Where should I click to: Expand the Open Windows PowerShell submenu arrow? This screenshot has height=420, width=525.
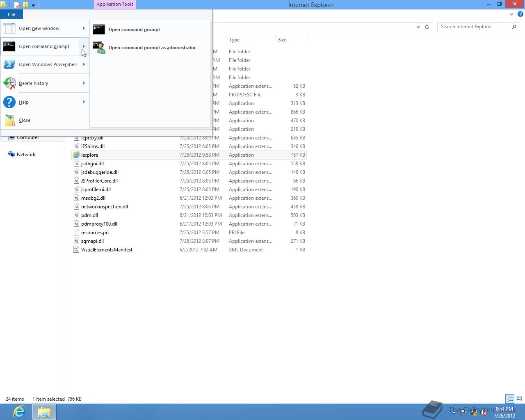[x=84, y=64]
